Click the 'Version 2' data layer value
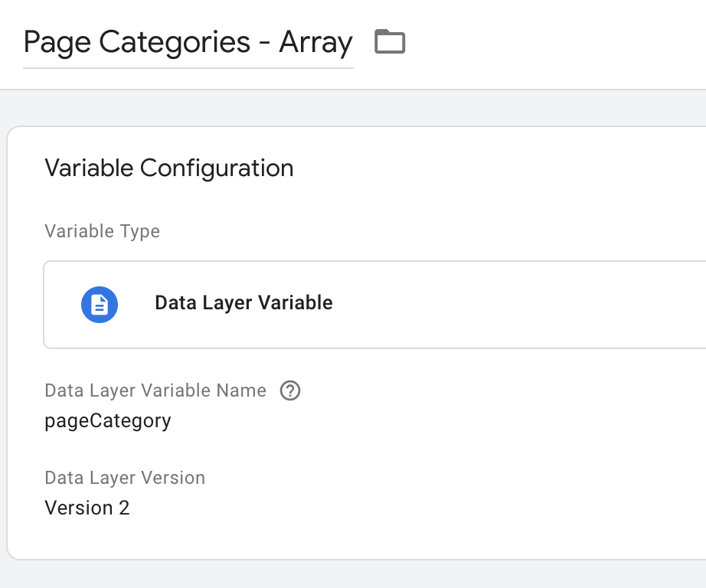Screen dimensions: 706x588 87,508
